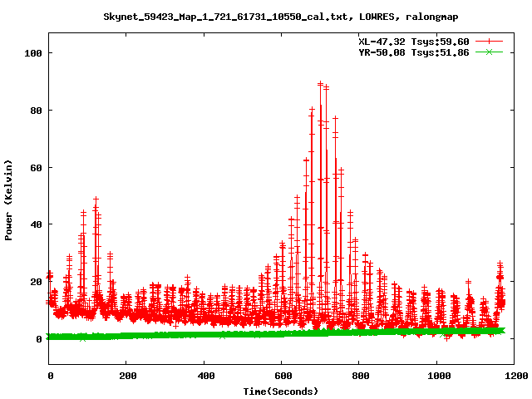Click the Power (Kelvin) y-axis label
The width and height of the screenshot is (532, 399).
(8, 200)
